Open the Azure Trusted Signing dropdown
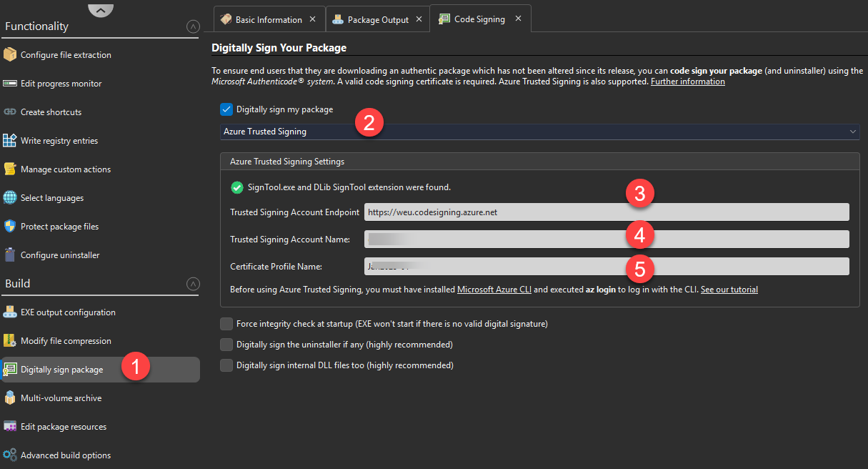 [539, 132]
